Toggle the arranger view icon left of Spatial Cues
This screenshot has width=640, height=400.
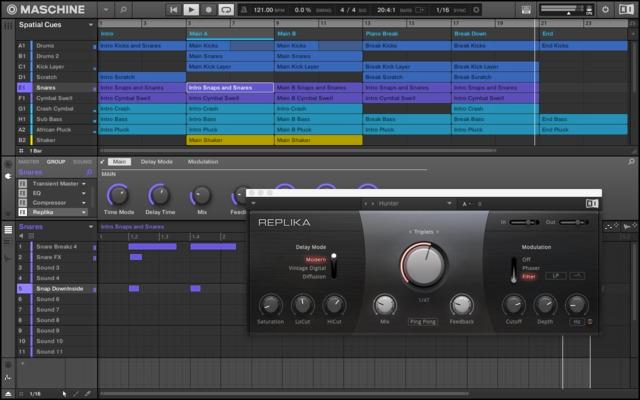tap(8, 25)
